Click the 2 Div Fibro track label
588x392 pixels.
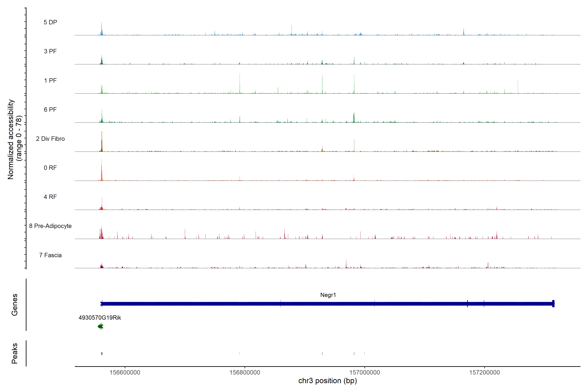pyautogui.click(x=50, y=139)
